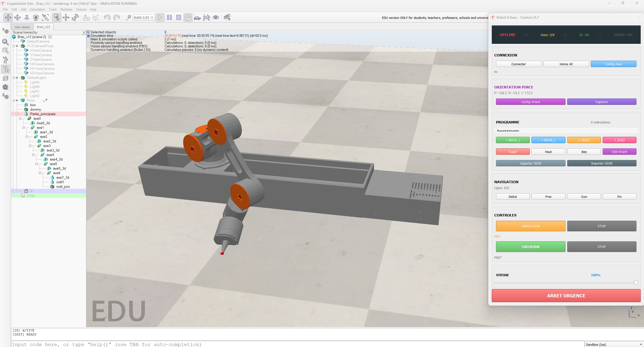Click the fit-to-view toolbar icon
This screenshot has width=644, height=347.
45,17
